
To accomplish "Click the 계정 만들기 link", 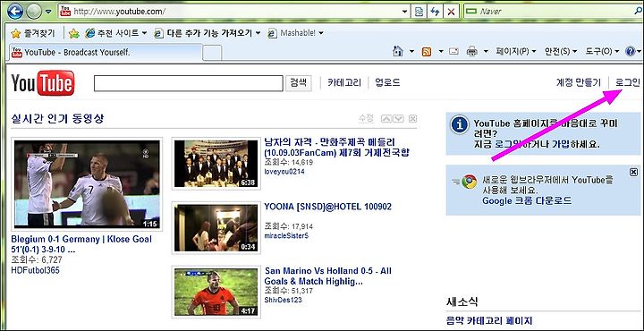I will point(579,83).
